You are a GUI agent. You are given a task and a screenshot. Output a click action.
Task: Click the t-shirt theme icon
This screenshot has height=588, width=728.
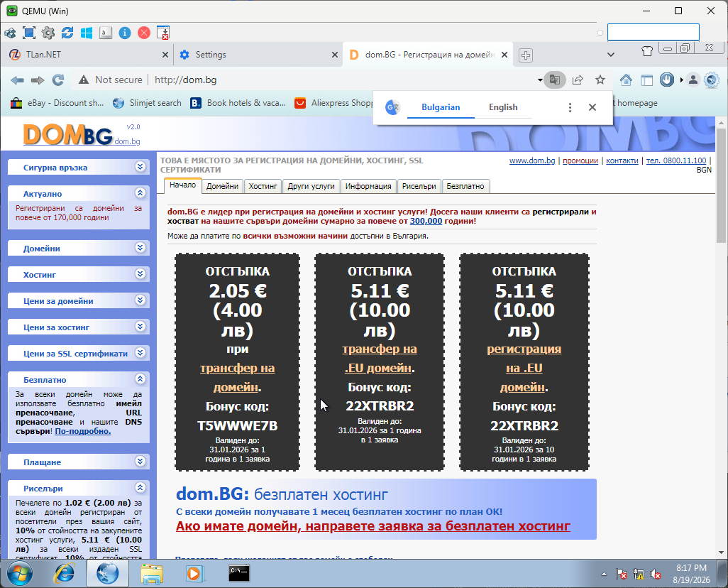tap(647, 50)
